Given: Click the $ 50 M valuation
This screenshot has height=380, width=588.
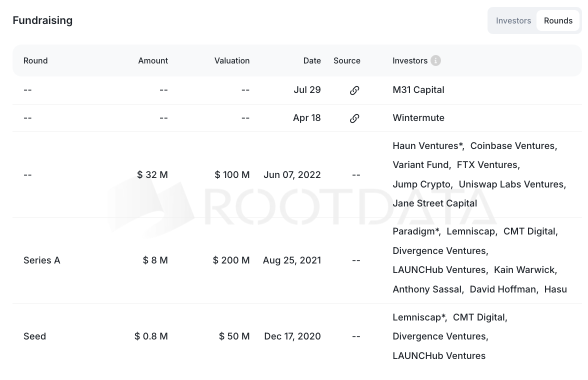Looking at the screenshot, I should click(x=234, y=336).
